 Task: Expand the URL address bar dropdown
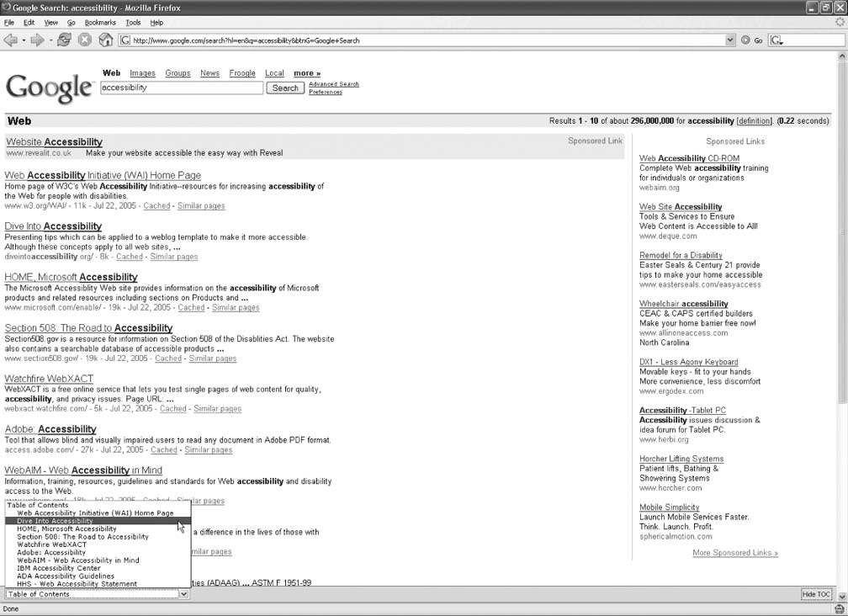[729, 40]
